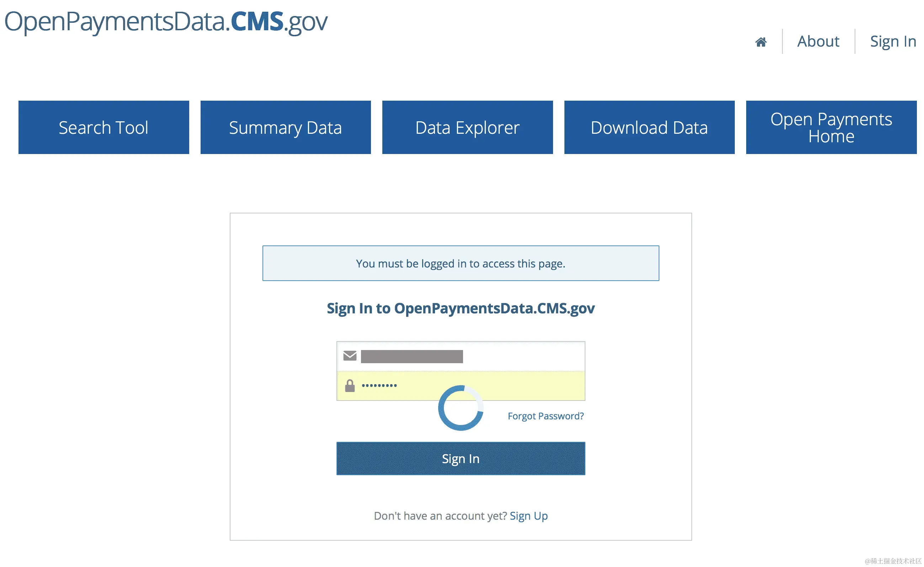The width and height of the screenshot is (924, 567).
Task: Click the OpenPaymentsData.CMS.gov logo
Action: [x=166, y=22]
